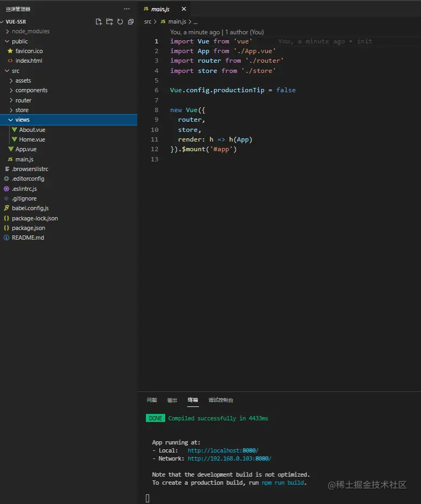Click the New Folder icon in explorer header
The height and width of the screenshot is (504, 421).
pos(109,21)
